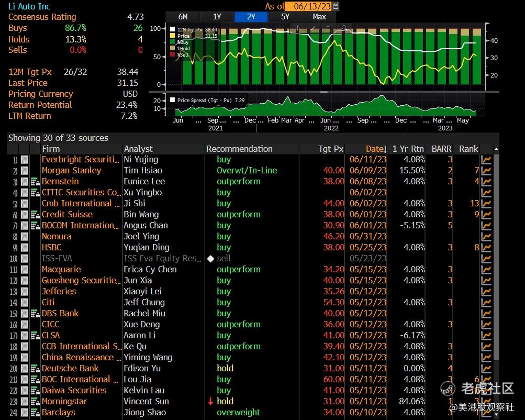The height and width of the screenshot is (420, 525).
Task: Toggle the green %Buy legend swatch
Action: tap(172, 42)
